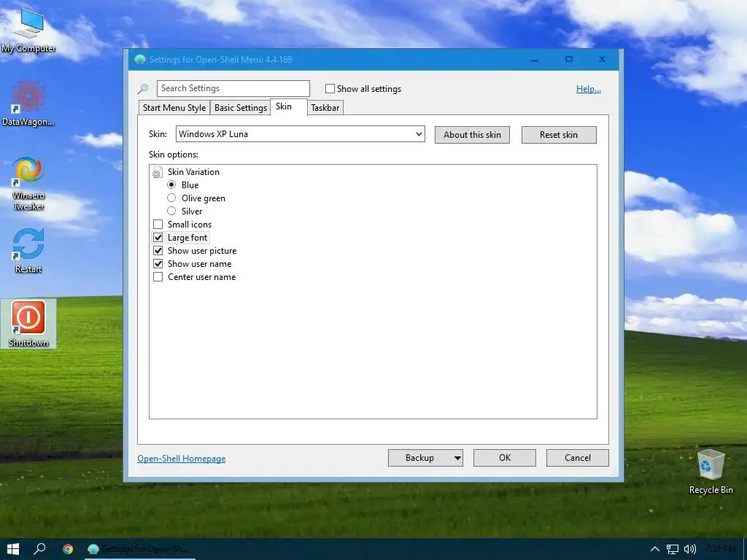747x560 pixels.
Task: Enable Show all settings checkbox
Action: coord(330,88)
